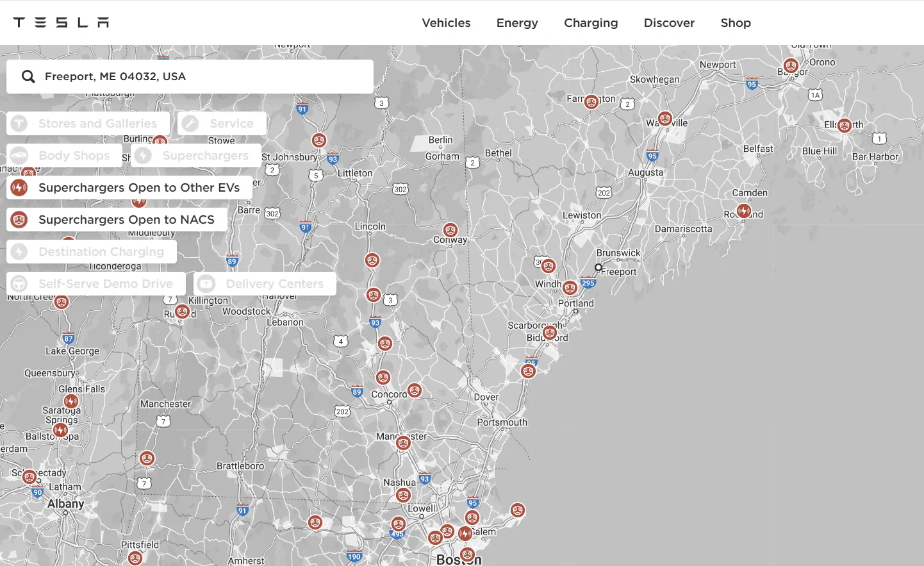Image resolution: width=924 pixels, height=566 pixels.
Task: Toggle the Destination Charging filter
Action: 92,252
